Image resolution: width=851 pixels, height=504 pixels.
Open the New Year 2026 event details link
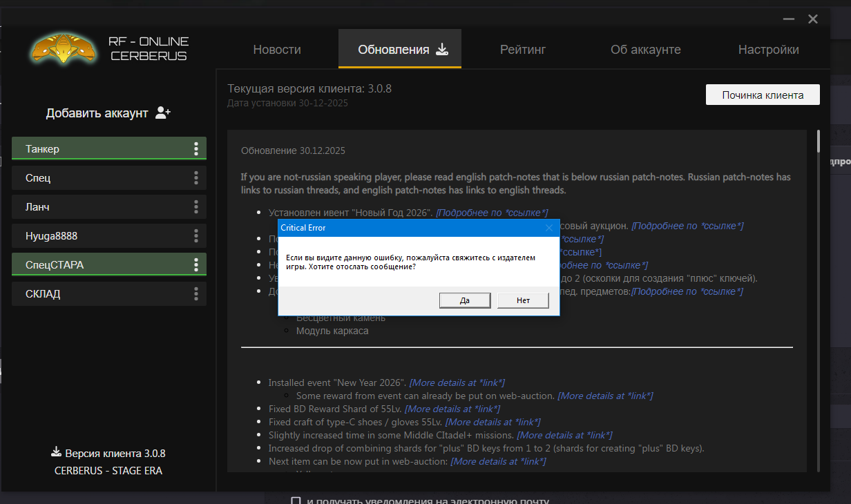(457, 382)
